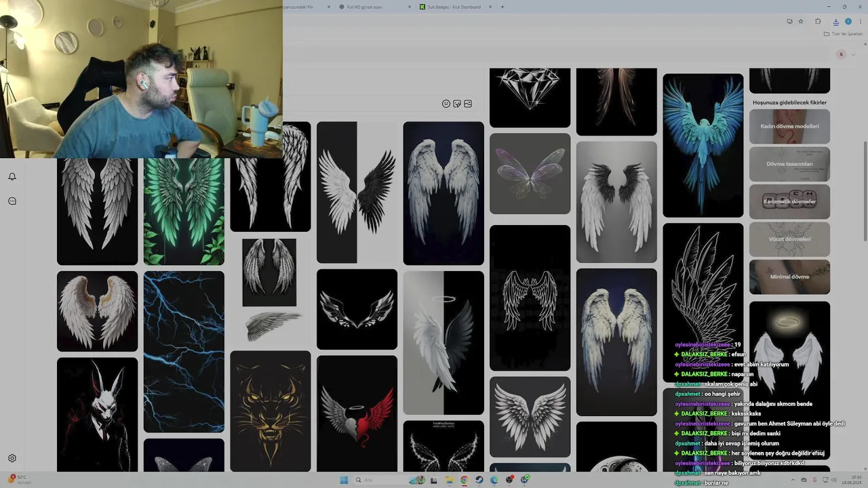
Task: Open the red and grey heart wings pin
Action: [357, 413]
